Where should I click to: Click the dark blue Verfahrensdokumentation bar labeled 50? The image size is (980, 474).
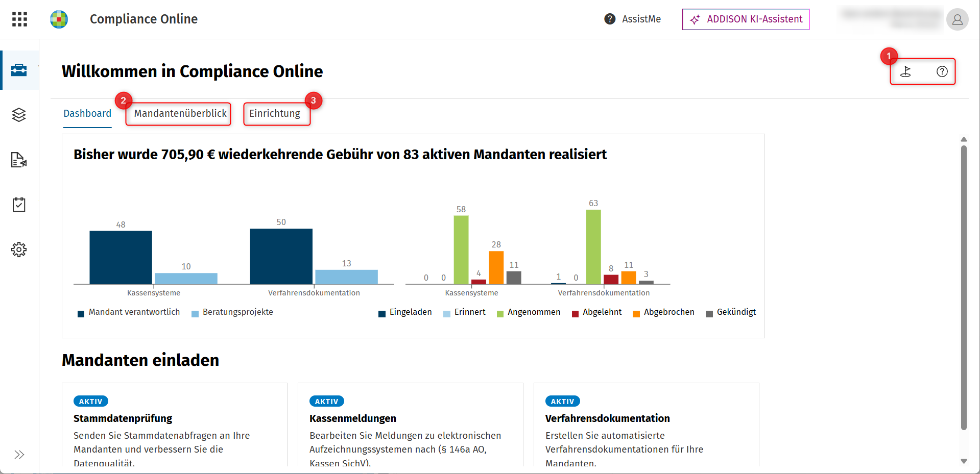point(281,257)
